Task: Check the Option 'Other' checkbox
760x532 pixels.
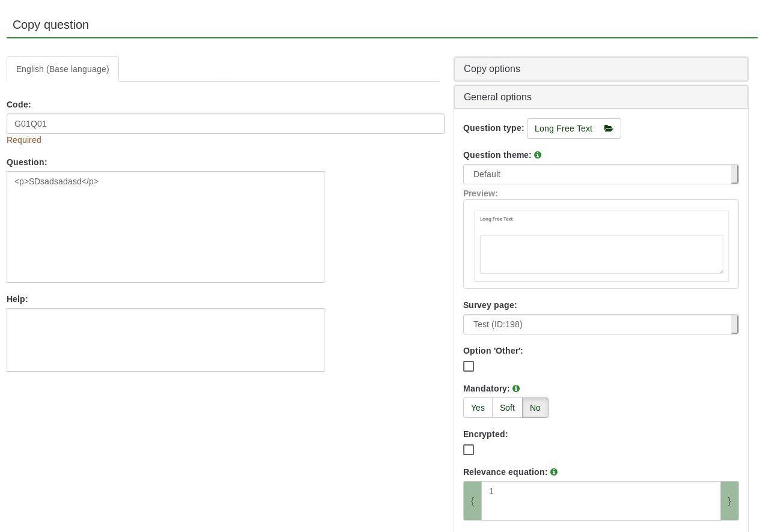Action: 469,366
